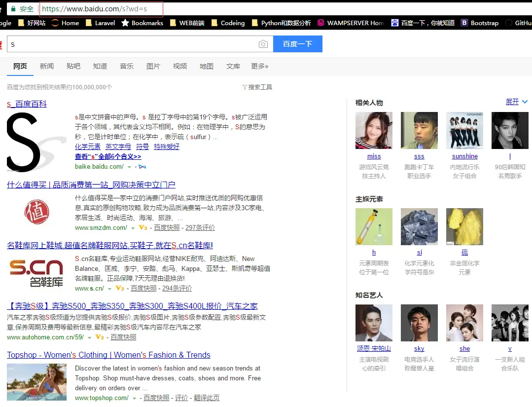Click the 搜索工具 filter funnel icon

click(x=244, y=87)
